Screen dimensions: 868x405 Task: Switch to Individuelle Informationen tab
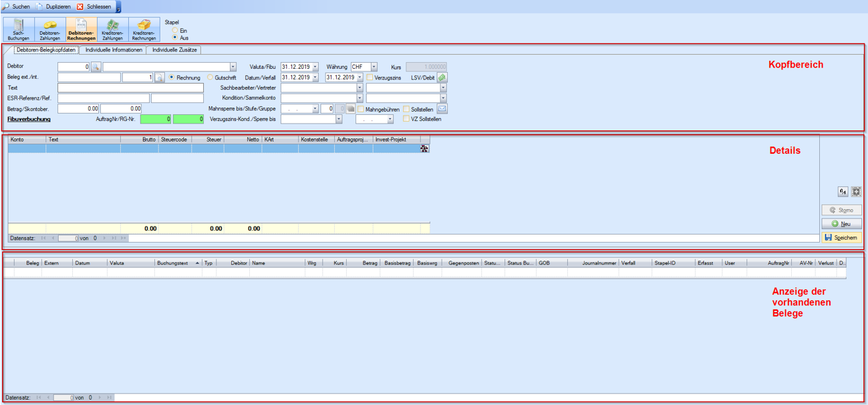click(114, 50)
